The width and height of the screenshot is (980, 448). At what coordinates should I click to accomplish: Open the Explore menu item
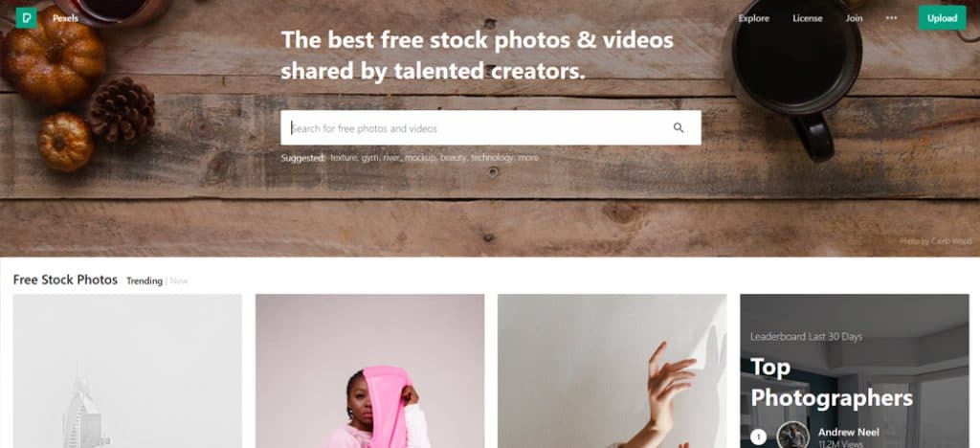click(754, 18)
